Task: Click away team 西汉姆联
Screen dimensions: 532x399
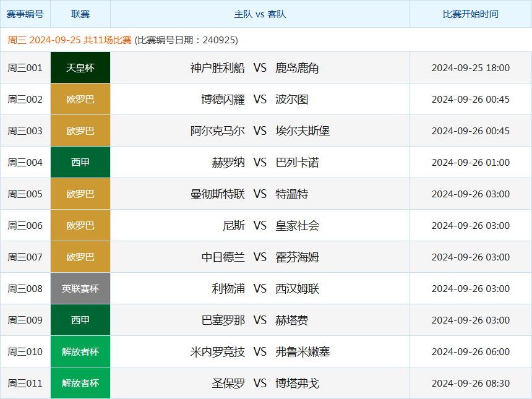Action: coord(297,289)
